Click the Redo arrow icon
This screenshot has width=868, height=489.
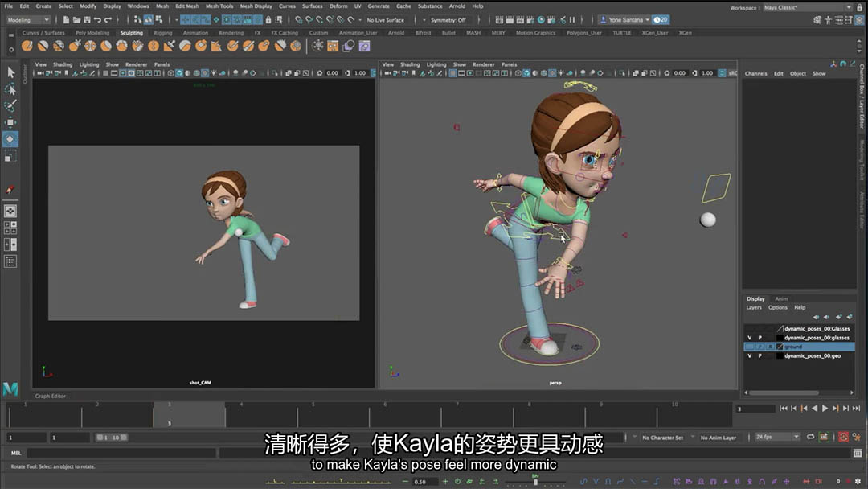[x=108, y=20]
